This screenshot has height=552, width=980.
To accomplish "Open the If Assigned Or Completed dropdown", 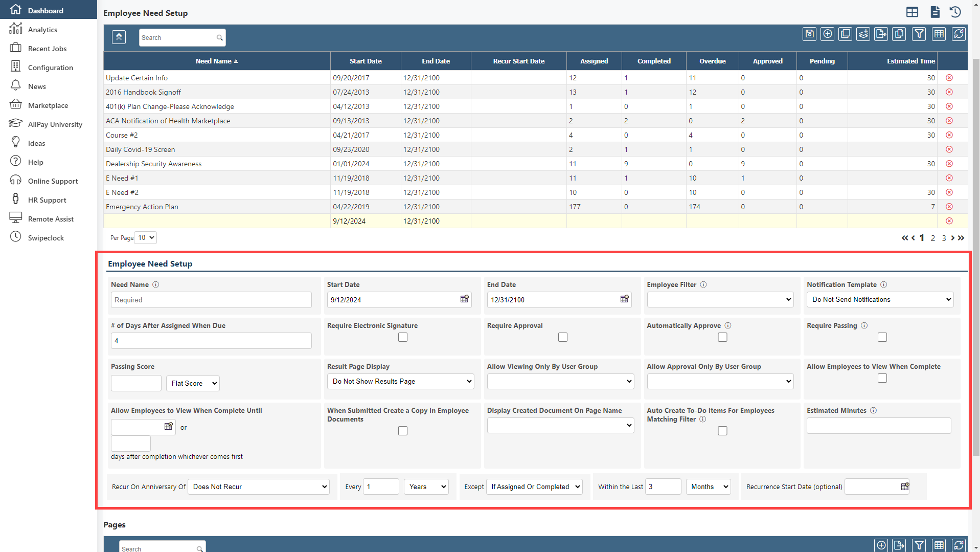I will click(534, 487).
